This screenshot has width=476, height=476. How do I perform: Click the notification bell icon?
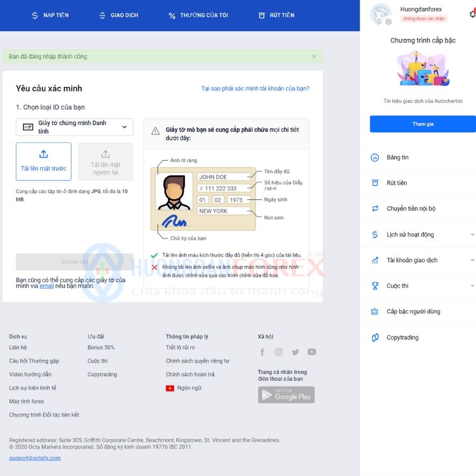click(x=473, y=14)
